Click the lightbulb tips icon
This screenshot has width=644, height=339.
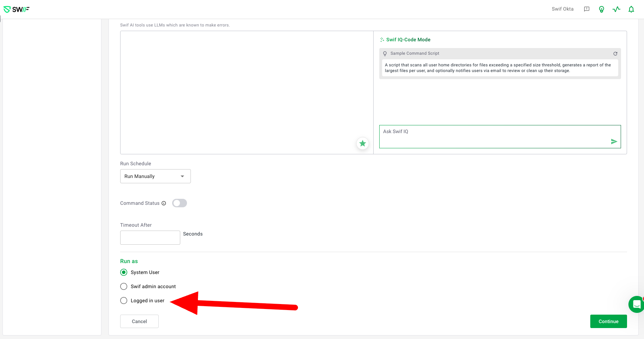coord(602,9)
